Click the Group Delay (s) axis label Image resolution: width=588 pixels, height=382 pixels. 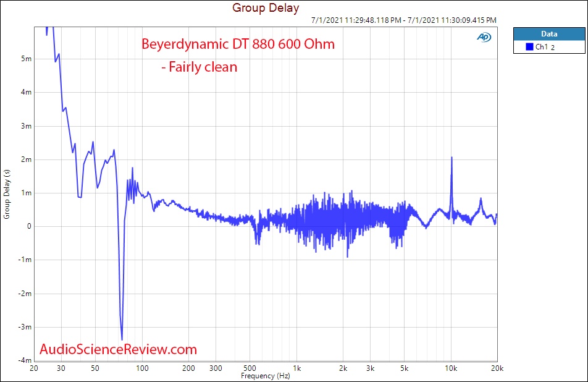coord(6,194)
